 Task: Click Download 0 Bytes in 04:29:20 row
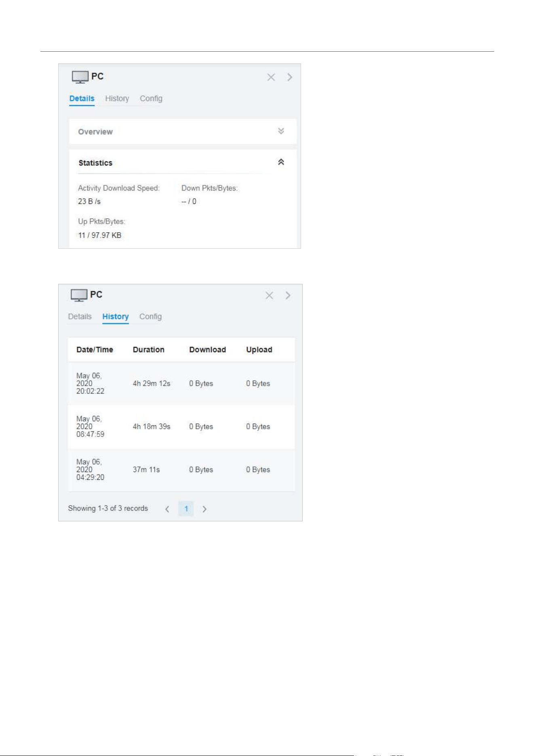pyautogui.click(x=201, y=470)
